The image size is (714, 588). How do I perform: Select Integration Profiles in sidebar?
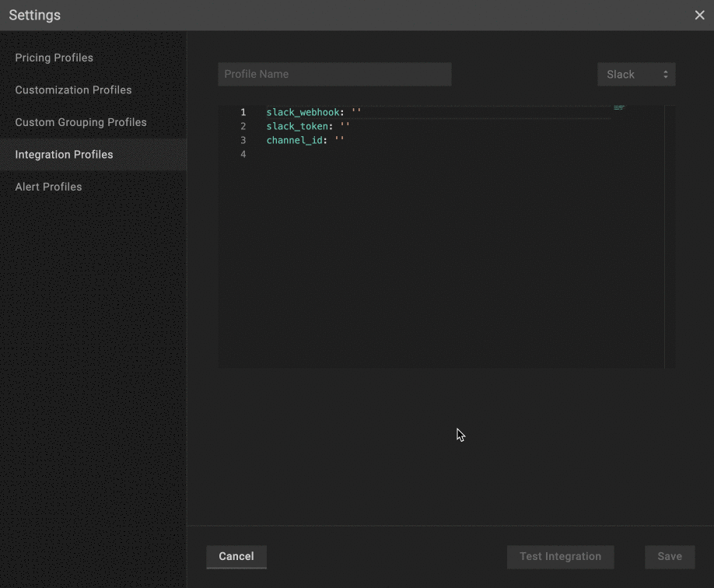(x=64, y=155)
